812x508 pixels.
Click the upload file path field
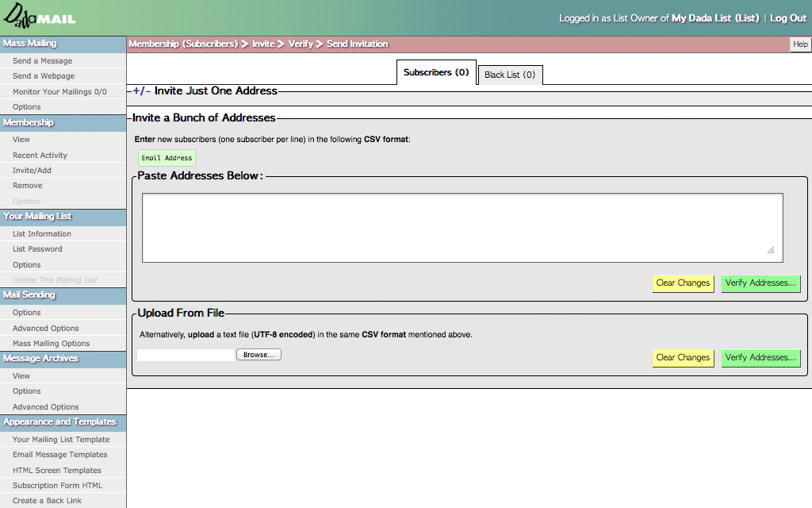tap(186, 355)
